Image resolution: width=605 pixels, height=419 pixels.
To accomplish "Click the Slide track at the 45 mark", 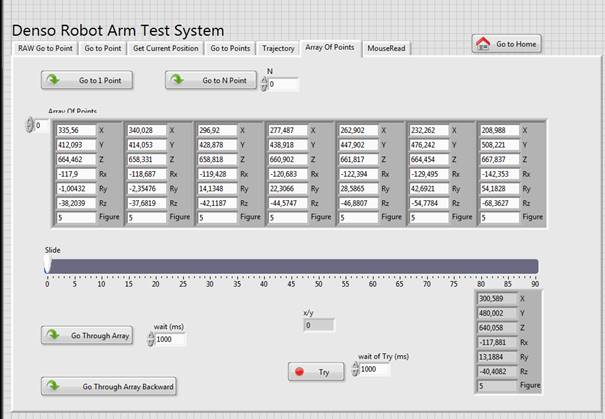I will [x=291, y=266].
